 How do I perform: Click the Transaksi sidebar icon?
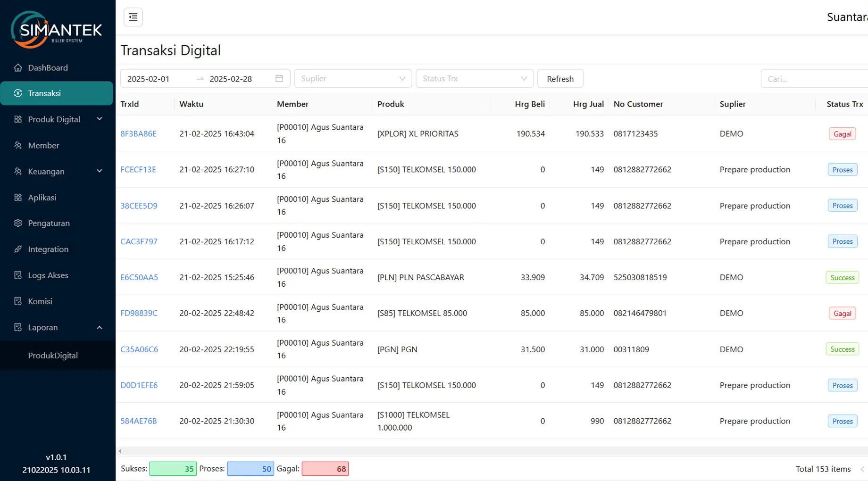pyautogui.click(x=18, y=93)
